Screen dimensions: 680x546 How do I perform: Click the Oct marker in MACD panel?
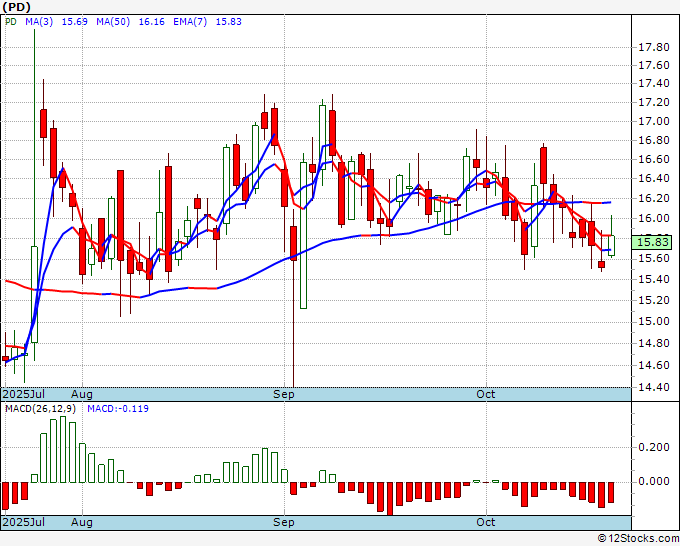[x=487, y=522]
